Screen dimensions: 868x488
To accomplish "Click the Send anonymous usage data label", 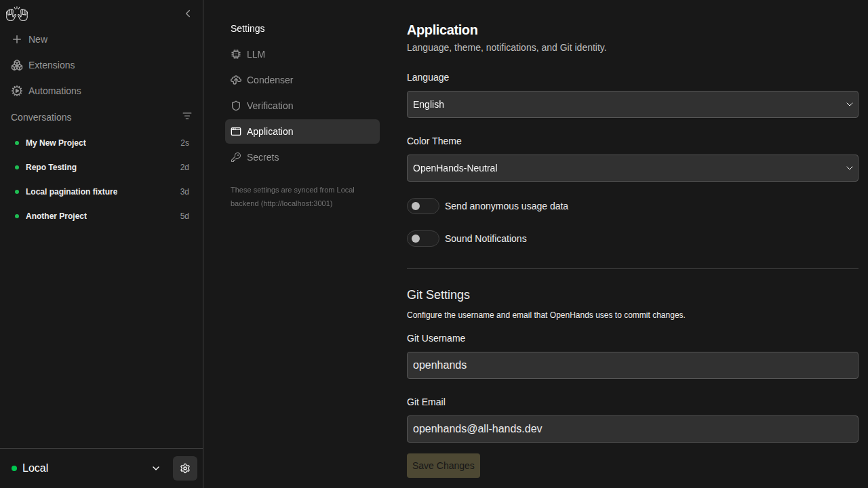I will click(507, 206).
